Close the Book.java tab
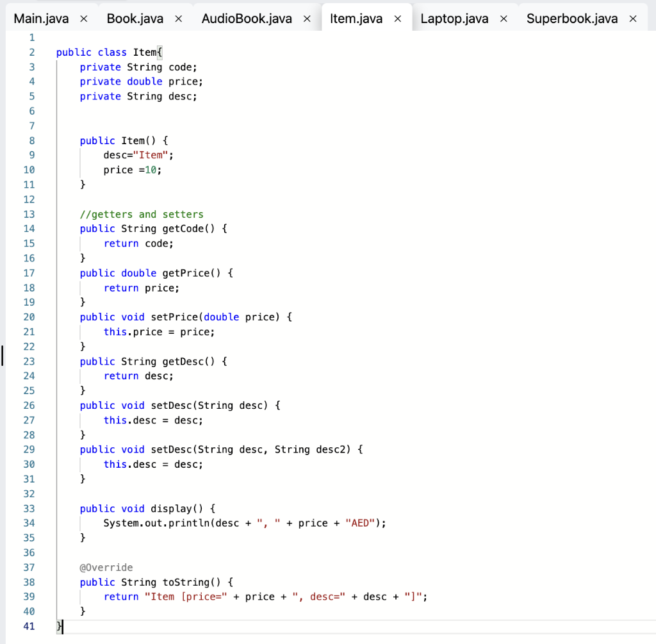The height and width of the screenshot is (644, 656). pyautogui.click(x=177, y=19)
